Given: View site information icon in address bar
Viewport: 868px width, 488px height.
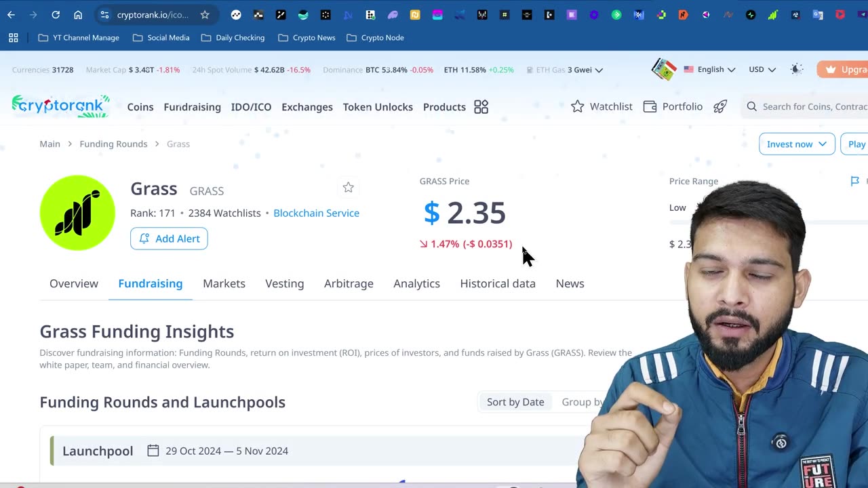Looking at the screenshot, I should (x=104, y=14).
